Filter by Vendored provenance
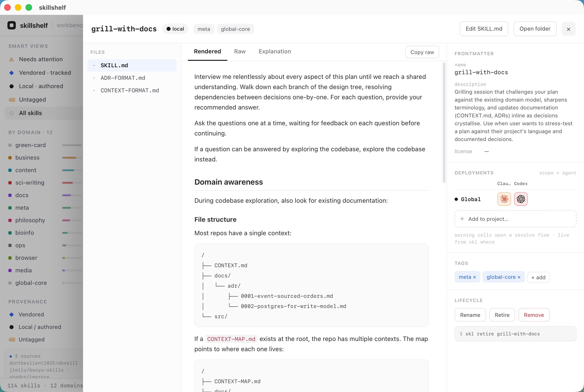The image size is (584, 392). coord(44,315)
